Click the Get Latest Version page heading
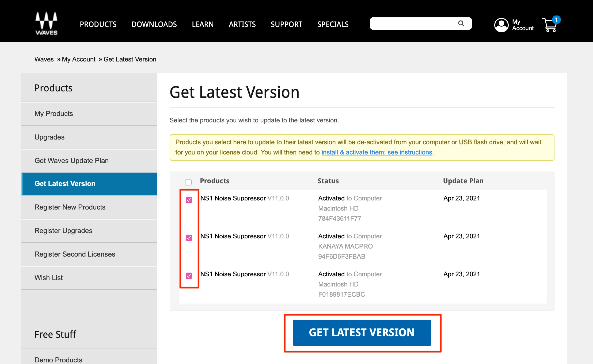593x364 pixels. pos(234,92)
